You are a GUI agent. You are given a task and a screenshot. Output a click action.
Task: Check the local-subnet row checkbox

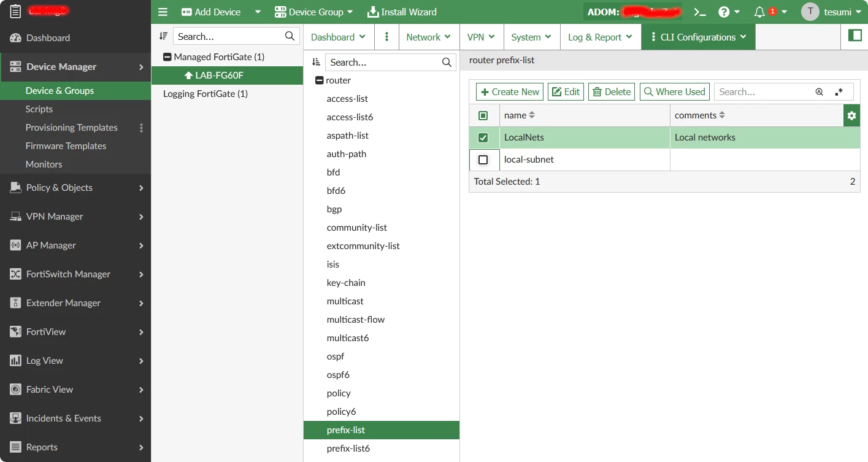tap(483, 160)
